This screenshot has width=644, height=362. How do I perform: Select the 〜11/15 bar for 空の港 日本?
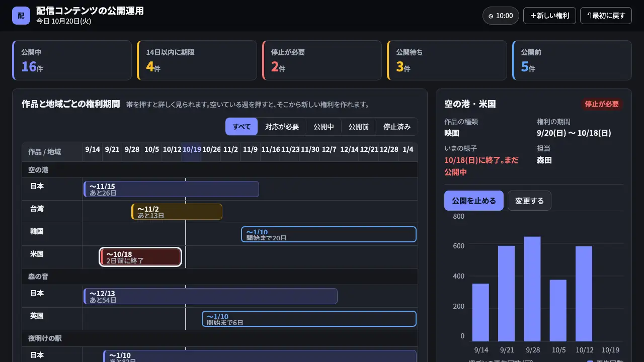(171, 189)
